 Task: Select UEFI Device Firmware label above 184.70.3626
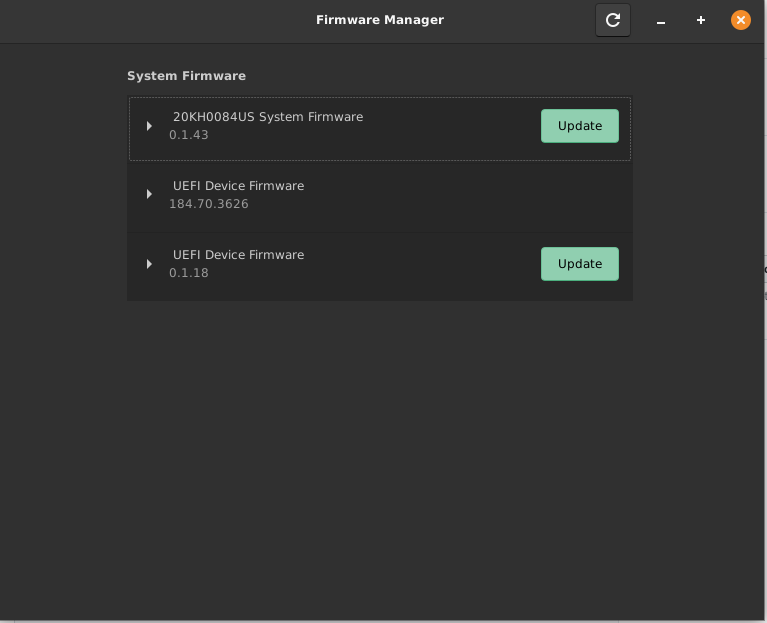pos(238,186)
